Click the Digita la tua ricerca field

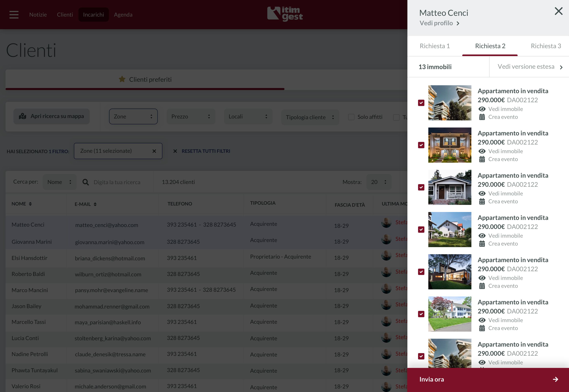coord(117,182)
